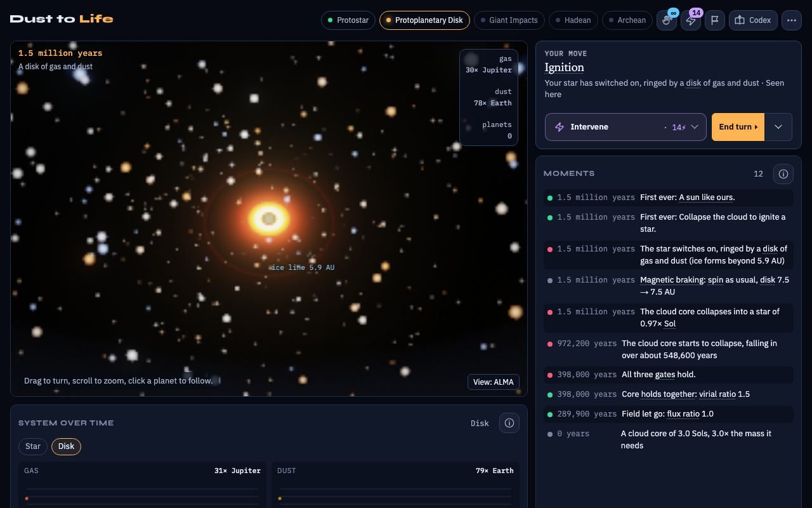Click the 'Field let go: flux ratio 1.0' moment
This screenshot has height=508, width=812.
point(669,414)
